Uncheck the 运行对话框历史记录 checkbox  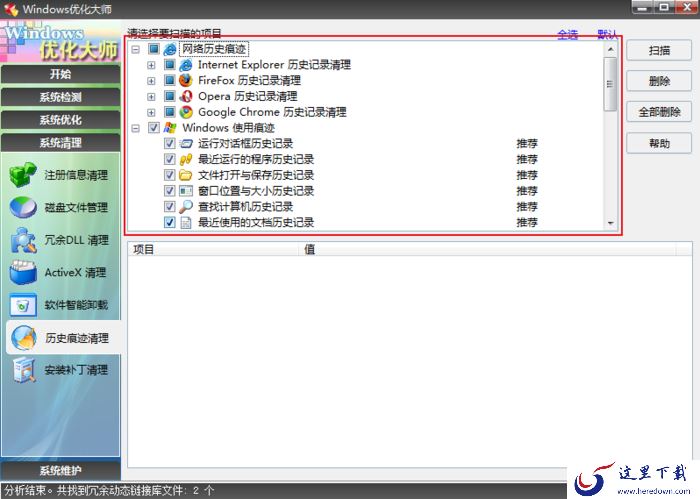(x=169, y=143)
